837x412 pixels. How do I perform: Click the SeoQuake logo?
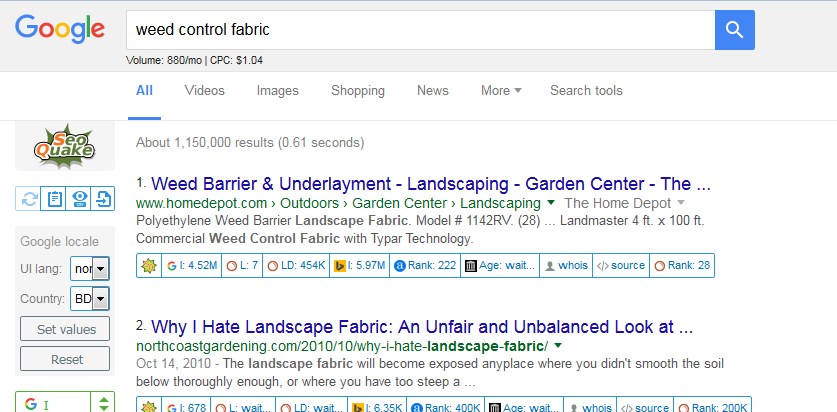(x=65, y=146)
